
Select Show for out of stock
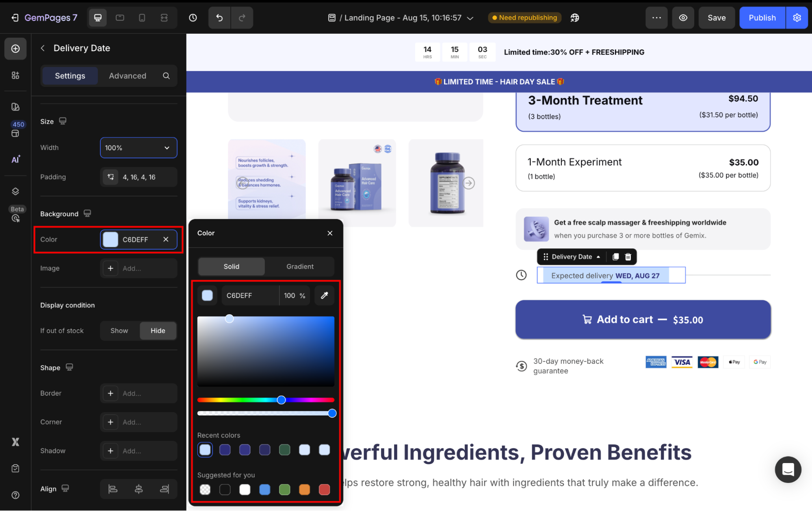tap(119, 331)
